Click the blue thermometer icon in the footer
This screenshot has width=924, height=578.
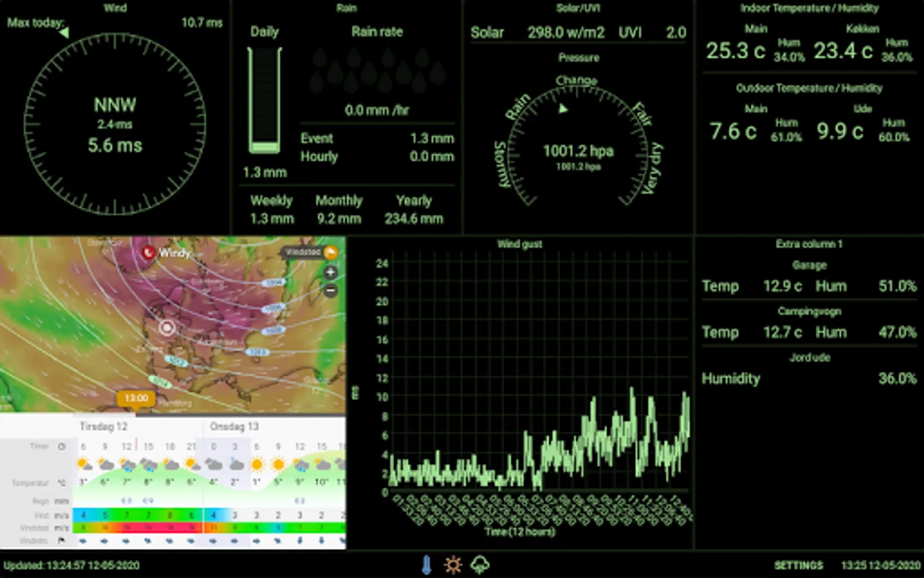click(426, 565)
